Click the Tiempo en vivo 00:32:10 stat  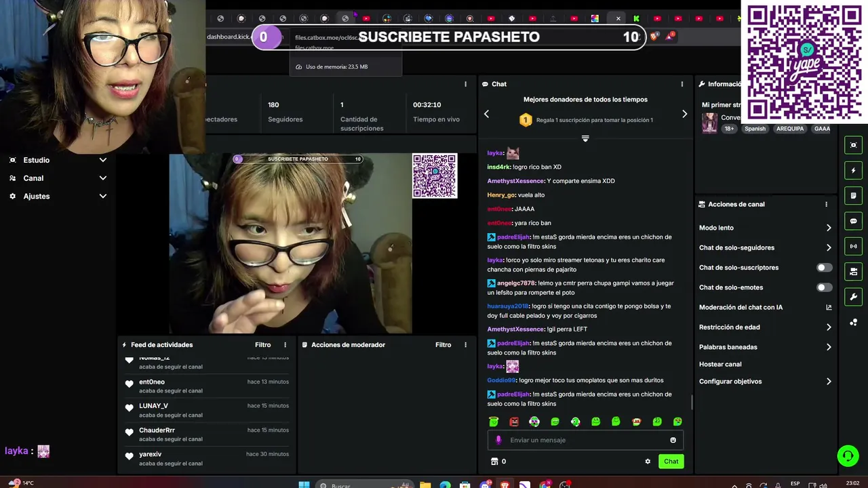[436, 112]
